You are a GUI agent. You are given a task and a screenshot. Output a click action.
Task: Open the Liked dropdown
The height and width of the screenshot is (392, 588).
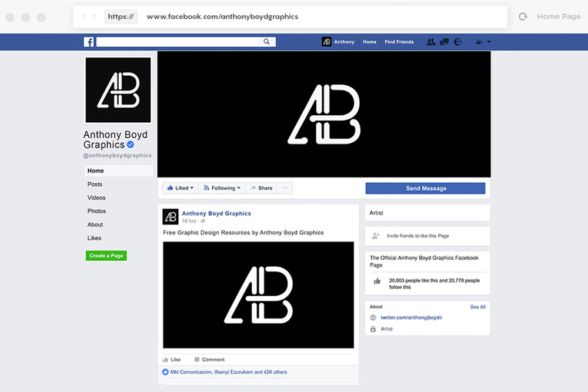point(181,188)
